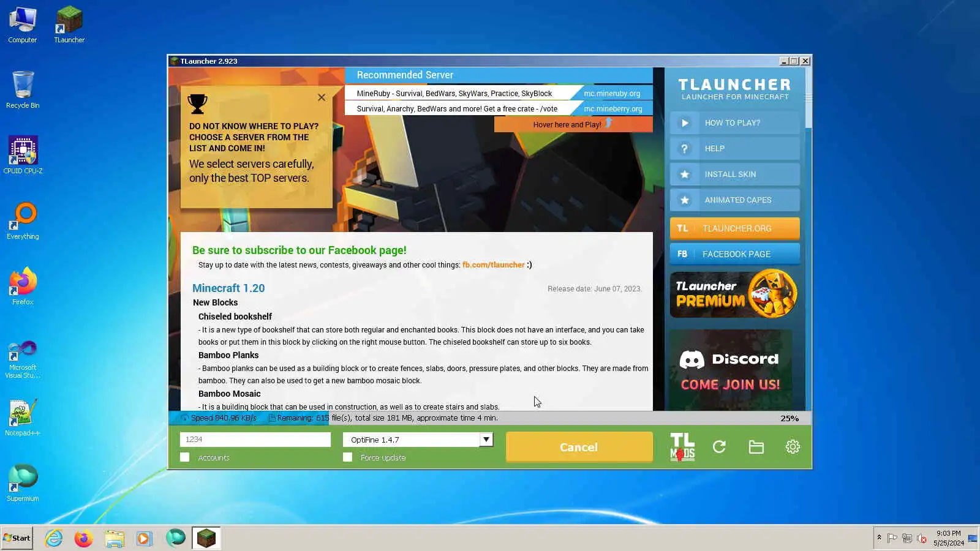Viewport: 980px width, 551px height.
Task: Open the HELP sidebar button
Action: pyautogui.click(x=735, y=149)
